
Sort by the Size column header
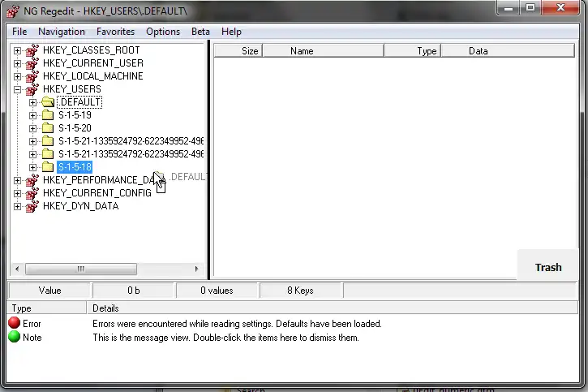[x=238, y=50]
